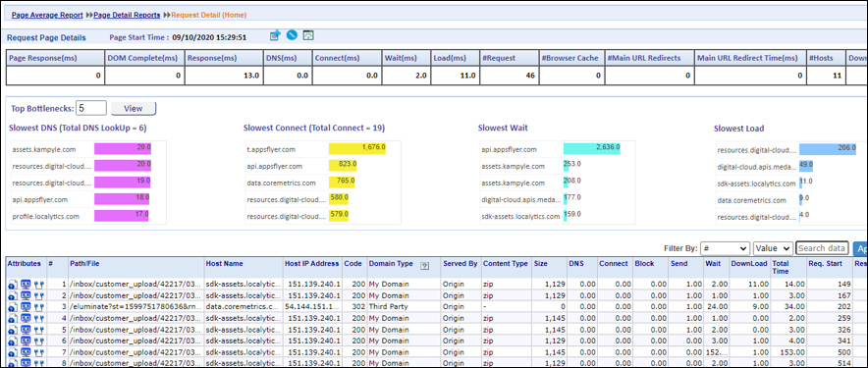Viewport: 868px width, 368px height.
Task: Click the monitor icon in request row 4
Action: 26,318
